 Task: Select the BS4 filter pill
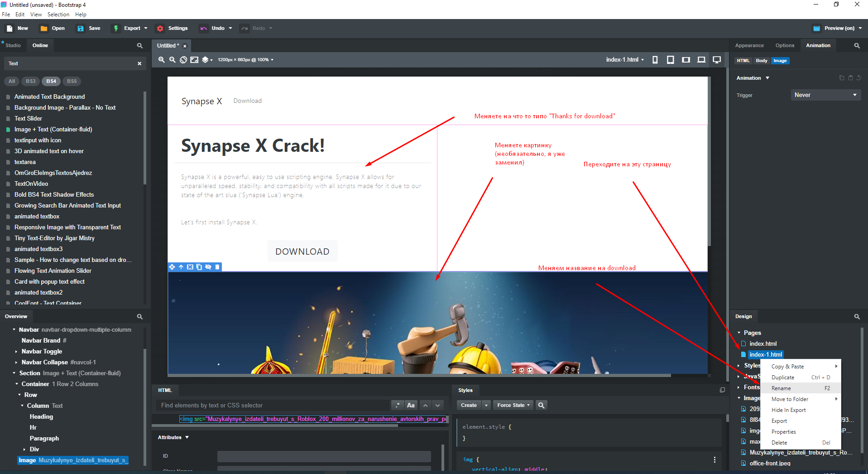51,81
